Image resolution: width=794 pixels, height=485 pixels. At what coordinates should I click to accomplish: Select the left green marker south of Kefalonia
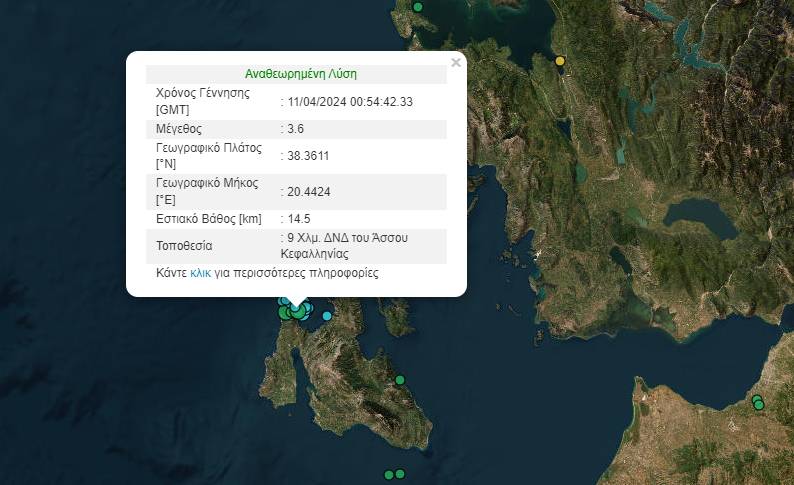(388, 474)
